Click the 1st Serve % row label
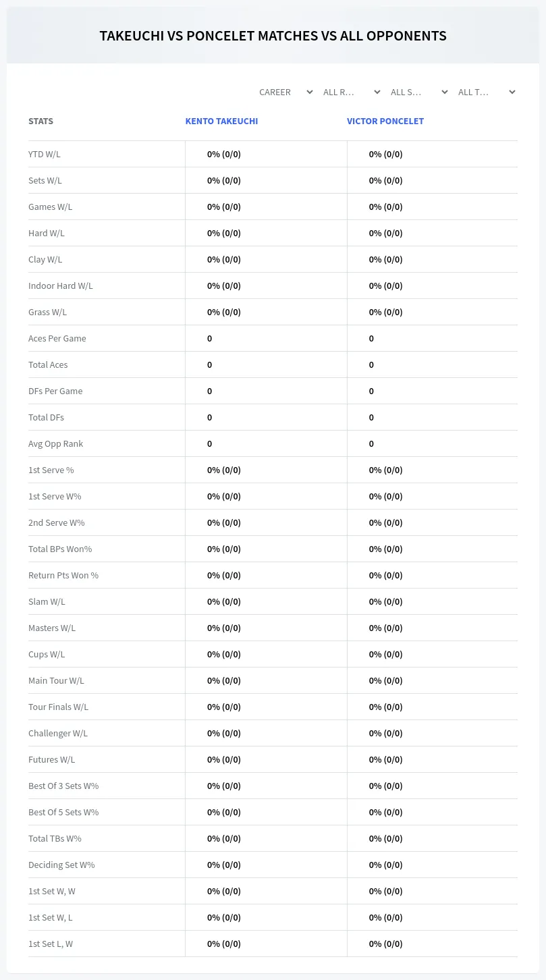The width and height of the screenshot is (546, 980). [51, 470]
